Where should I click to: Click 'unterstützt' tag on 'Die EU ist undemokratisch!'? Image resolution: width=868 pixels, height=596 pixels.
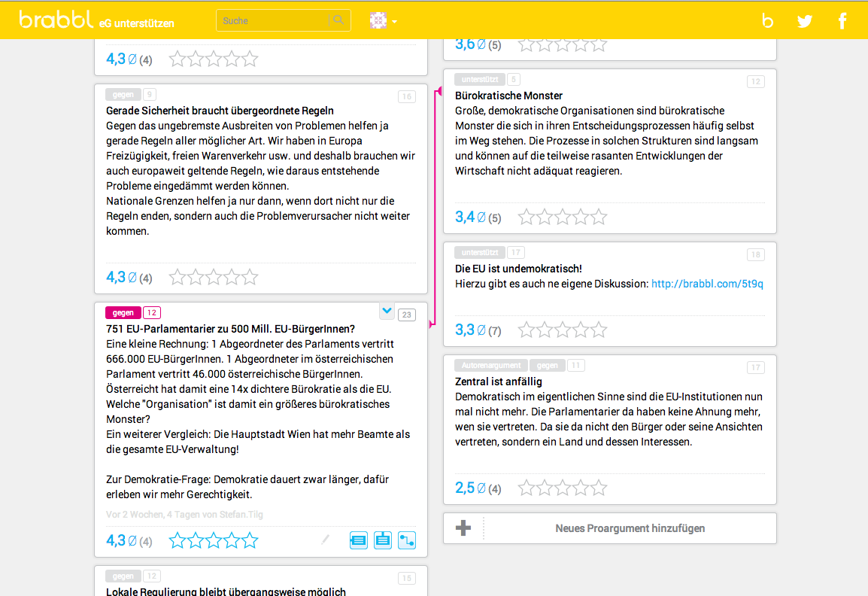480,253
